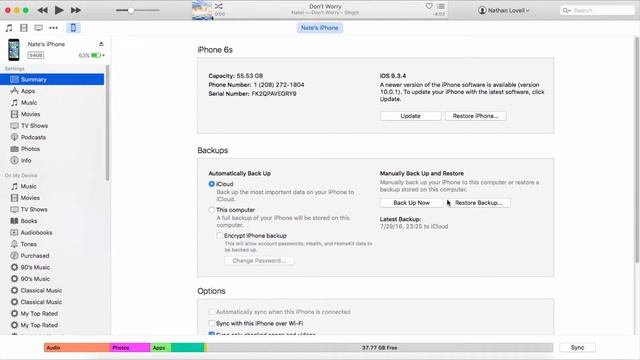Click the sidebar scrollbar
The width and height of the screenshot is (640, 360).
[107, 122]
